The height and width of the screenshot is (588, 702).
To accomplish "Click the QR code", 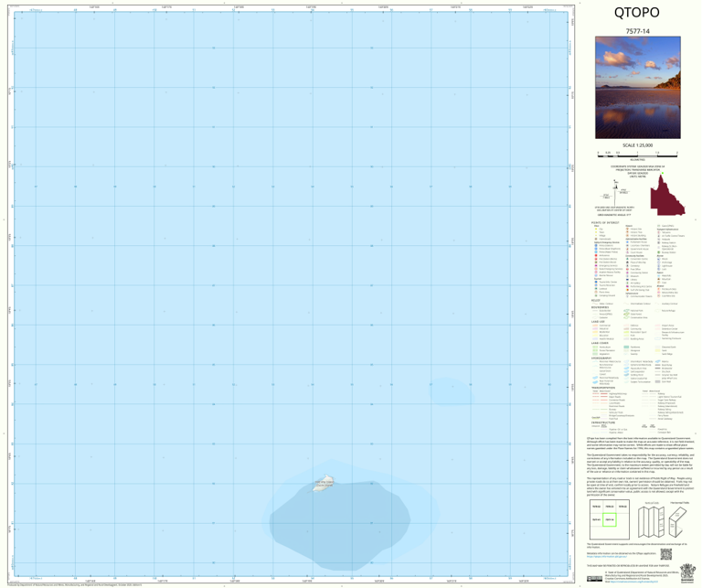I will coord(666,554).
